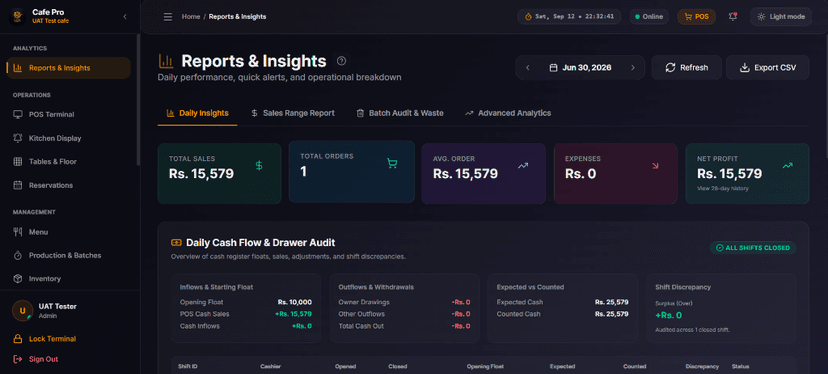Click the trend icon on Avg. Order card
Screen dimensions: 828x374
pos(523,166)
